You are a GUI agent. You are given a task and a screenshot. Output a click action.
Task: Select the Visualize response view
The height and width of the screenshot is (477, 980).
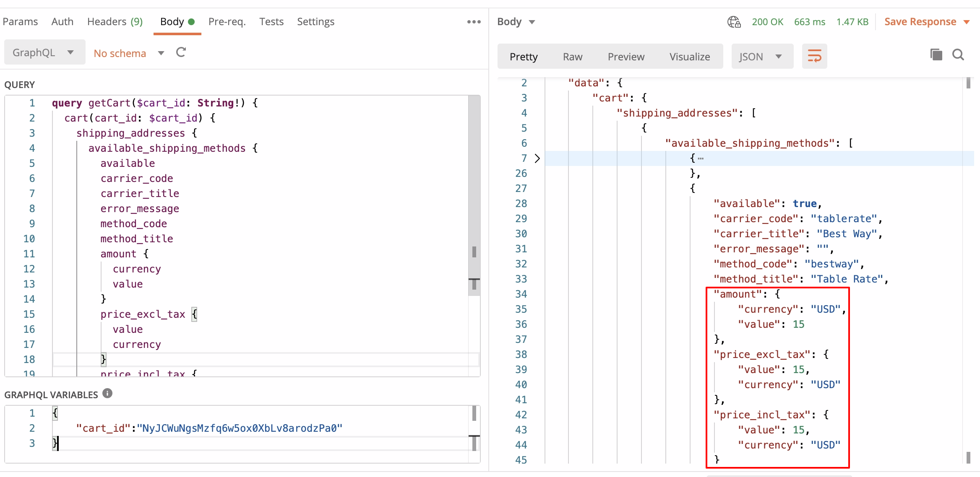tap(689, 57)
